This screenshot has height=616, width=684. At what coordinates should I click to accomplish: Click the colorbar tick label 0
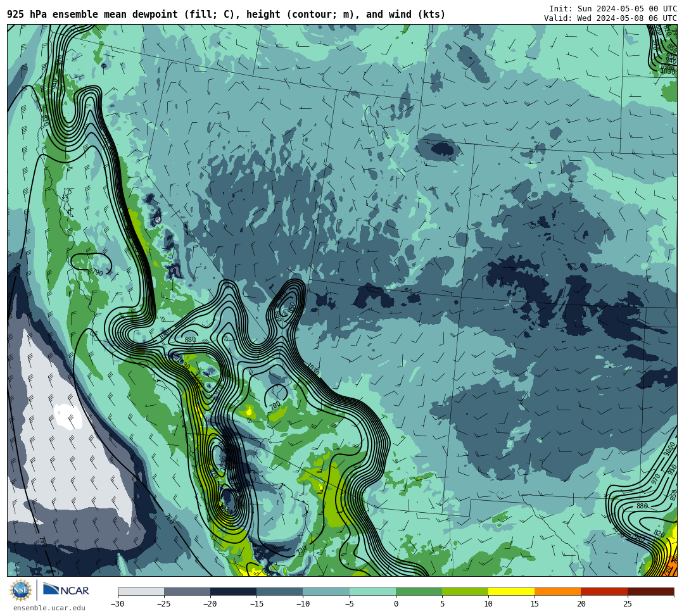(396, 604)
